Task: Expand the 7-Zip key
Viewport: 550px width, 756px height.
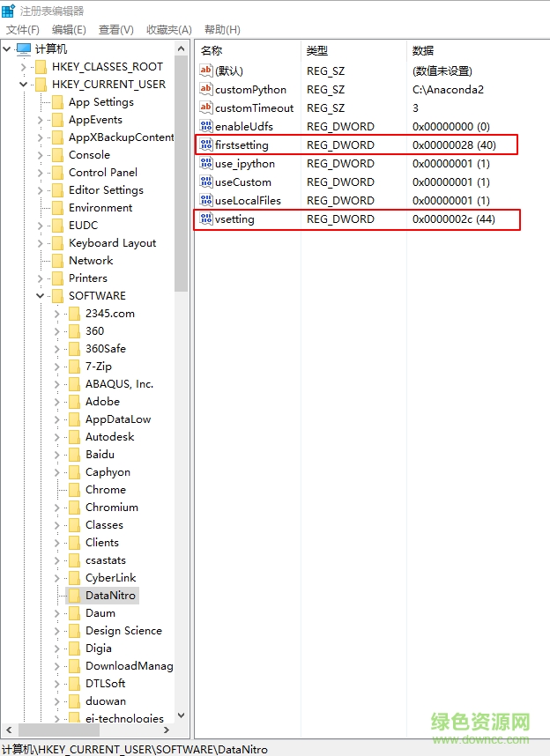Action: click(x=57, y=367)
